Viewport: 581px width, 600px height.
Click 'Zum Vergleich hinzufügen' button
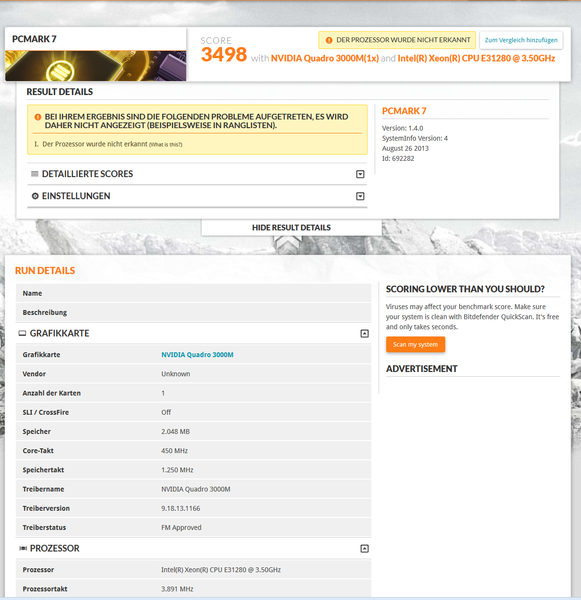(521, 40)
